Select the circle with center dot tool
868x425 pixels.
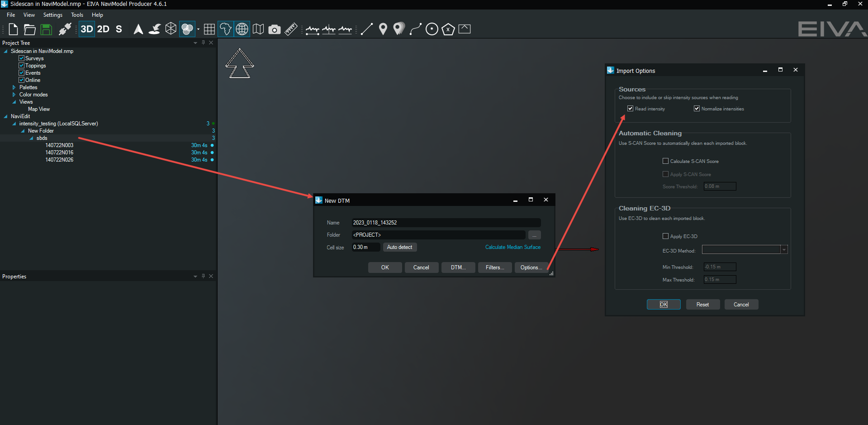[432, 29]
